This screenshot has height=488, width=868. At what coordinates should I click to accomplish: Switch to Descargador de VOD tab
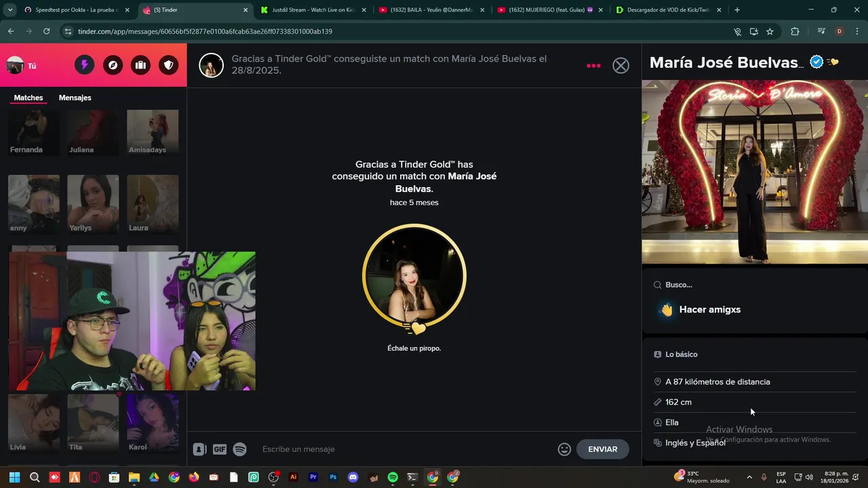[x=668, y=10]
